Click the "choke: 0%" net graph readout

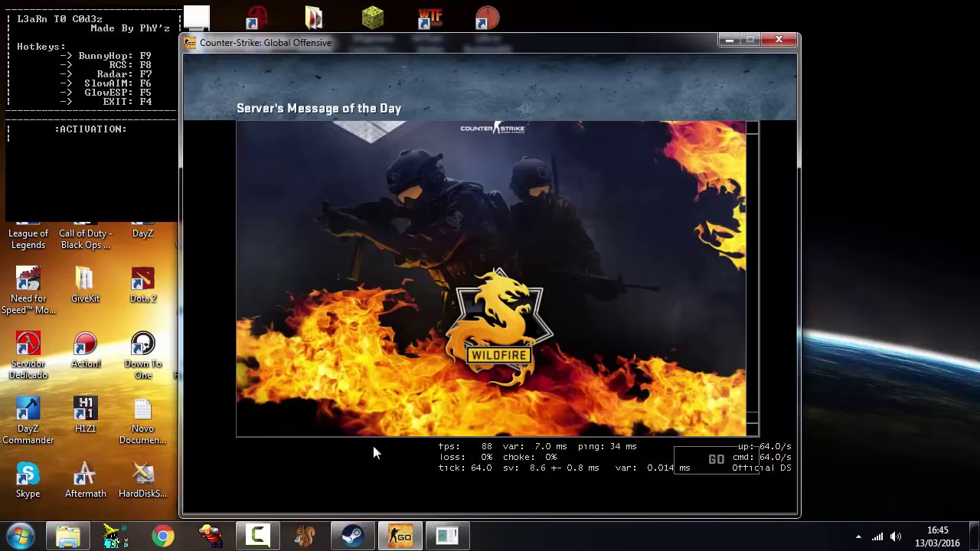pos(530,457)
